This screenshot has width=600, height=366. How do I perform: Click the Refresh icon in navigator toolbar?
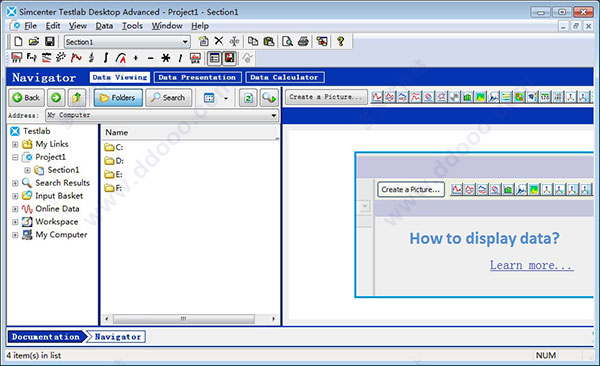[x=248, y=98]
